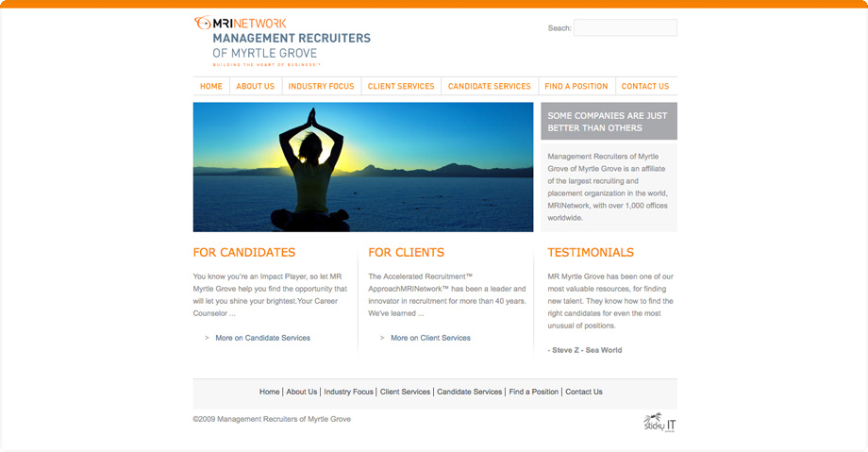Screen dimensions: 868x452
Task: Click 'Some companies are just better' banner
Action: [609, 122]
